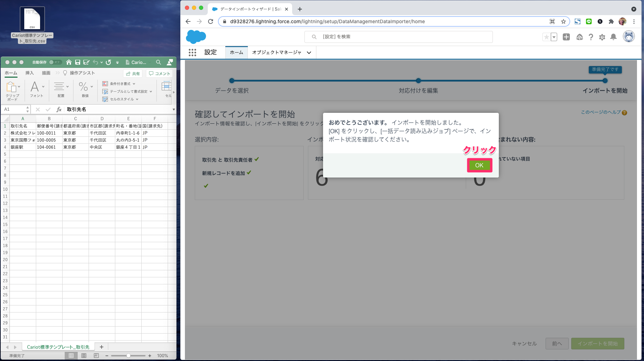The image size is (644, 361).
Task: Open Salesforce notifications bell
Action: (613, 37)
